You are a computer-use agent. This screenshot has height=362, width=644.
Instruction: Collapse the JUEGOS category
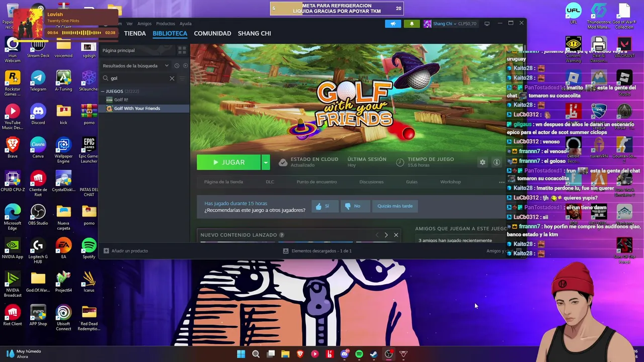[x=103, y=92]
